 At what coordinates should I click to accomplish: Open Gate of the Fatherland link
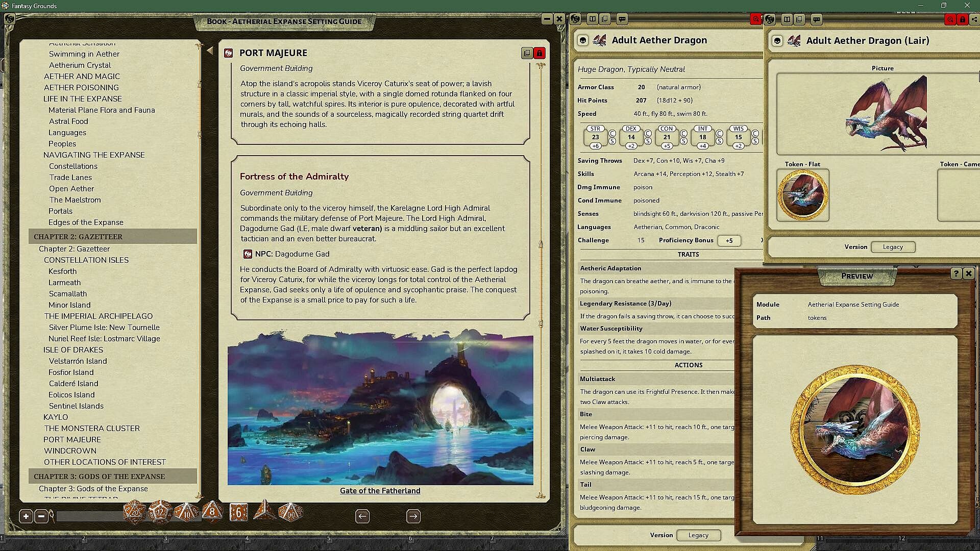(x=380, y=491)
